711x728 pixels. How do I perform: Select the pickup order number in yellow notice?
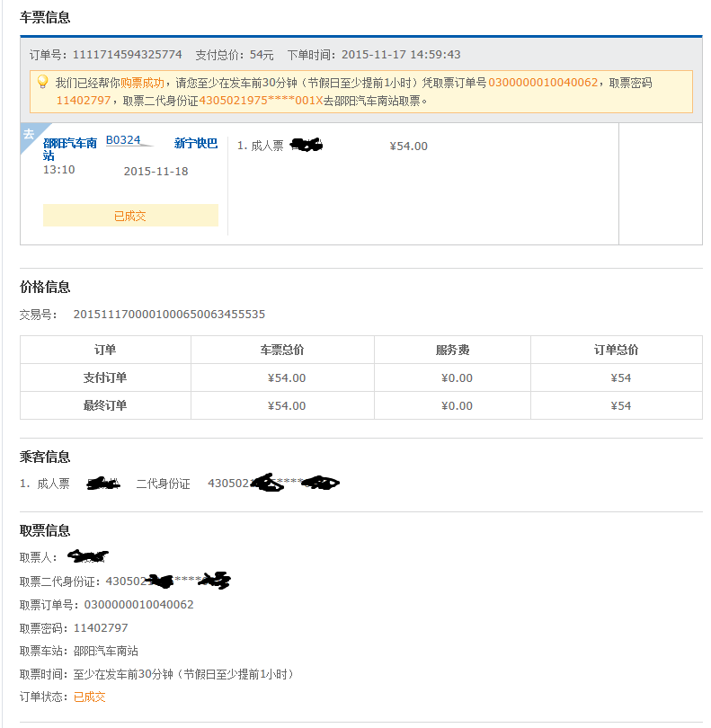[x=543, y=83]
